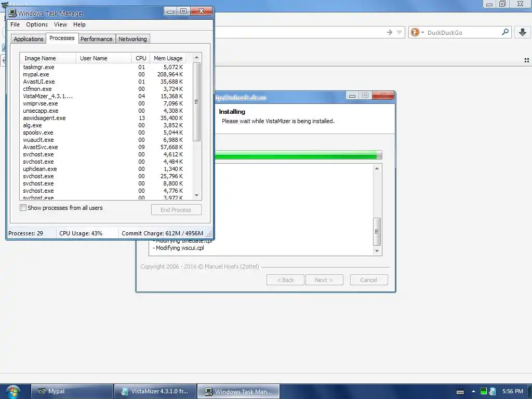Click the installer log scroll down arrow

[x=377, y=251]
